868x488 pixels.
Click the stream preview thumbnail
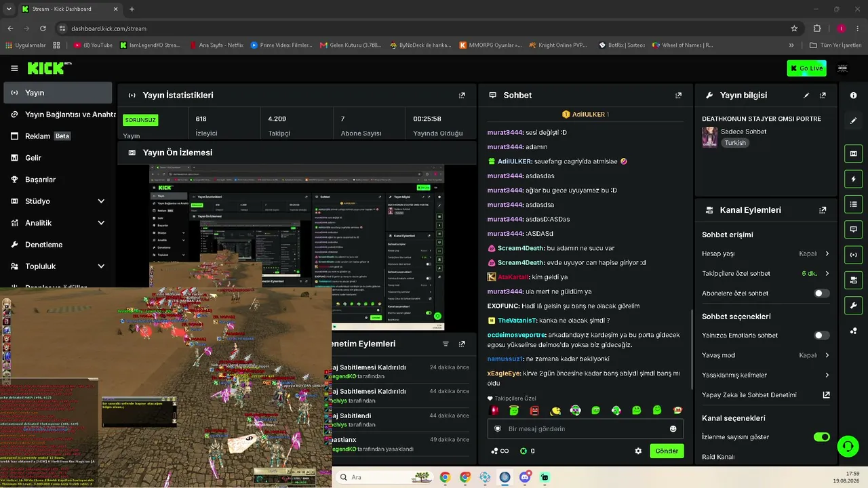point(296,247)
